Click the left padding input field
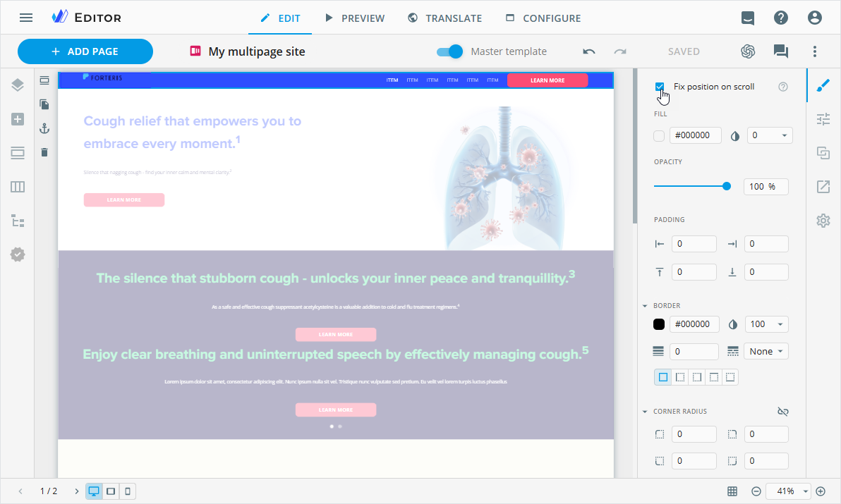 (694, 244)
